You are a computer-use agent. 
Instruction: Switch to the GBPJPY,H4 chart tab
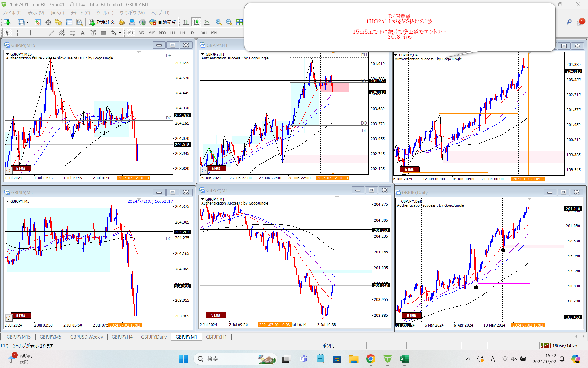coord(122,337)
